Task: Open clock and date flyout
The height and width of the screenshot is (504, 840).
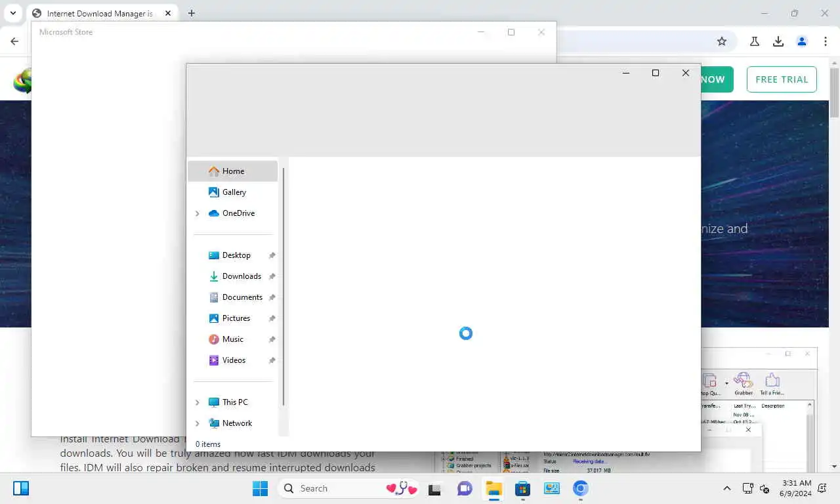Action: tap(796, 488)
